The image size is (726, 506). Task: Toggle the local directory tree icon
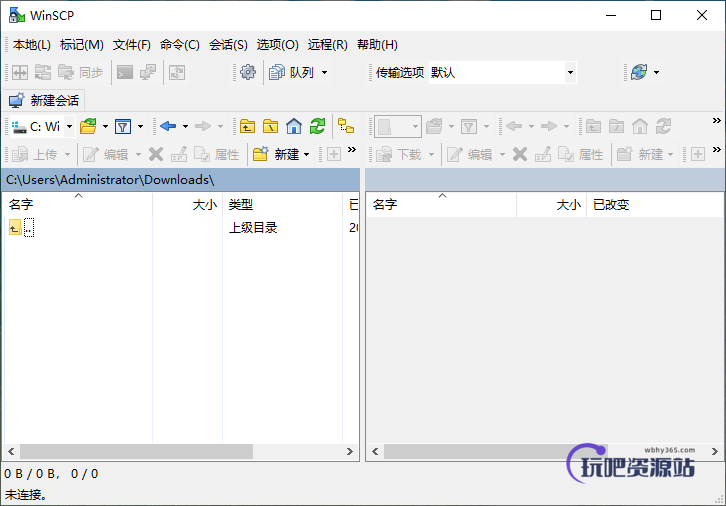coord(346,126)
